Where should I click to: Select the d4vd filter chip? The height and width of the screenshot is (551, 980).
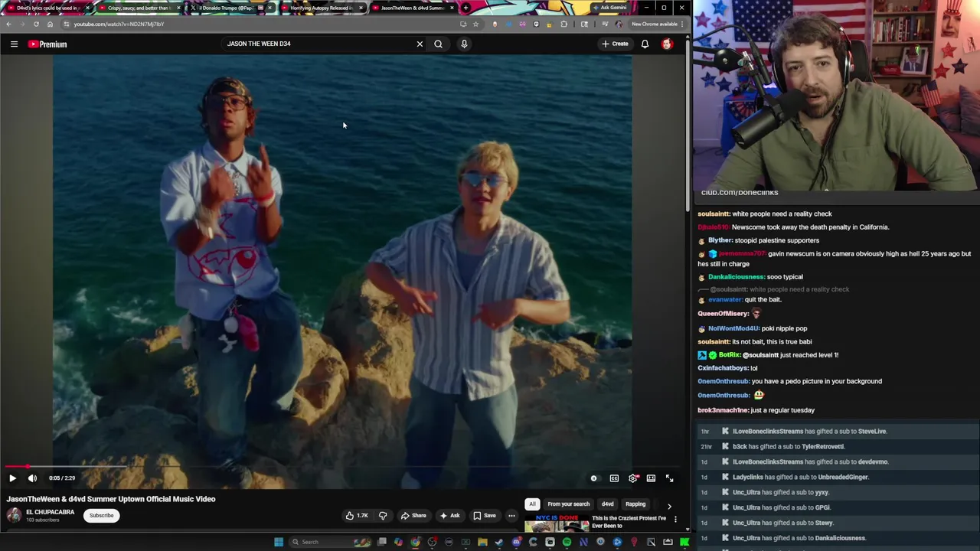[607, 504]
